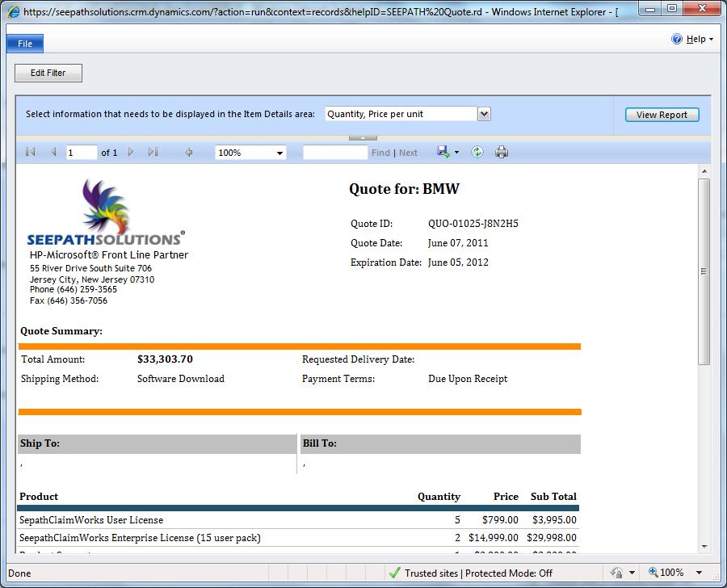Click the previous page arrow
This screenshot has width=727, height=588.
[53, 152]
